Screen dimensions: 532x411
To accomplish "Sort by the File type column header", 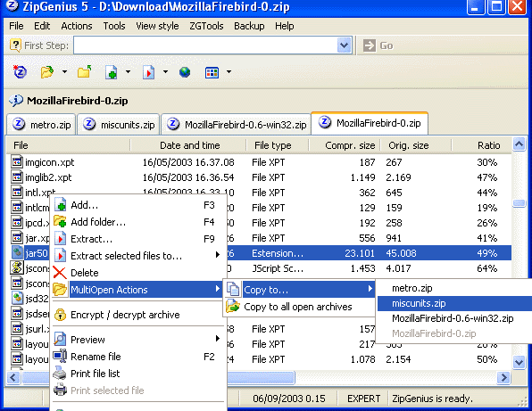I will click(278, 145).
